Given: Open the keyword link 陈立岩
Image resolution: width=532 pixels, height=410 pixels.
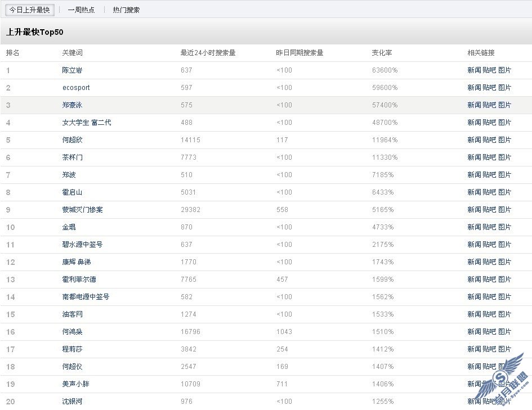Looking at the screenshot, I should point(72,70).
